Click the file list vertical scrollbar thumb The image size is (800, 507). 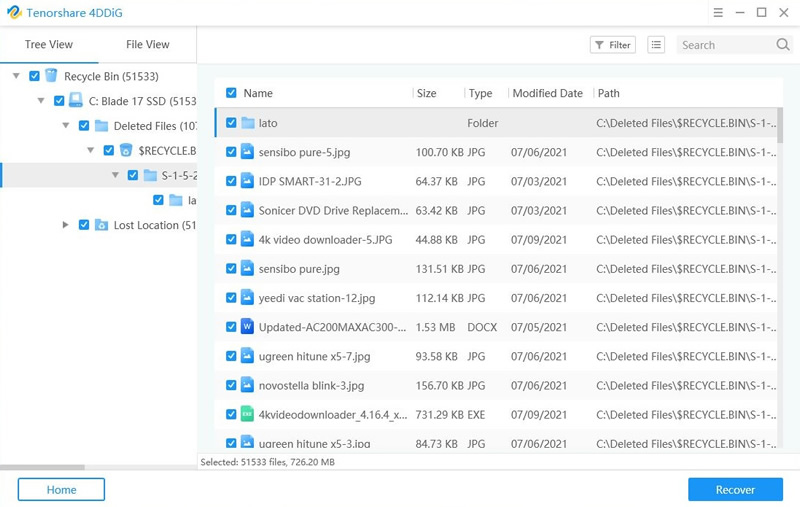click(780, 125)
